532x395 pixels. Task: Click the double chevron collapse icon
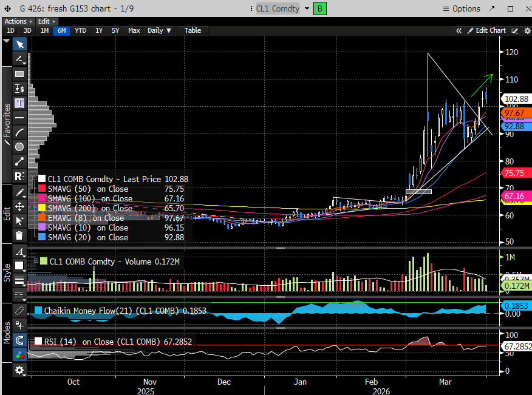[459, 31]
